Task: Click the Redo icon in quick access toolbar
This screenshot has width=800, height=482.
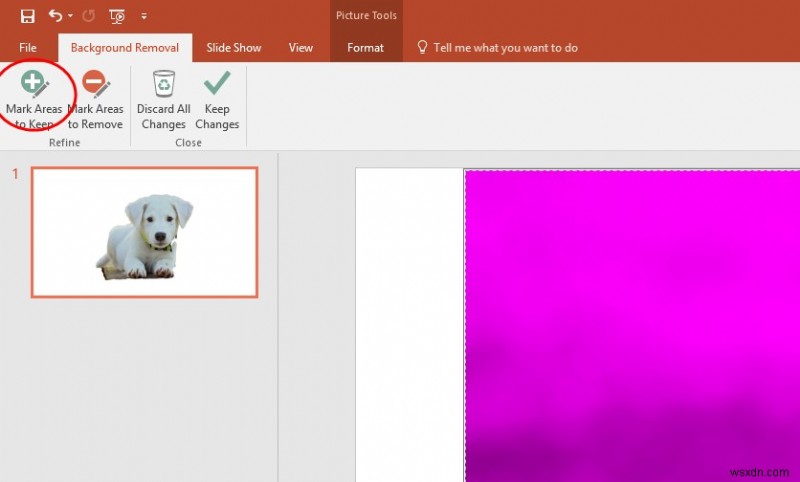Action: tap(89, 16)
